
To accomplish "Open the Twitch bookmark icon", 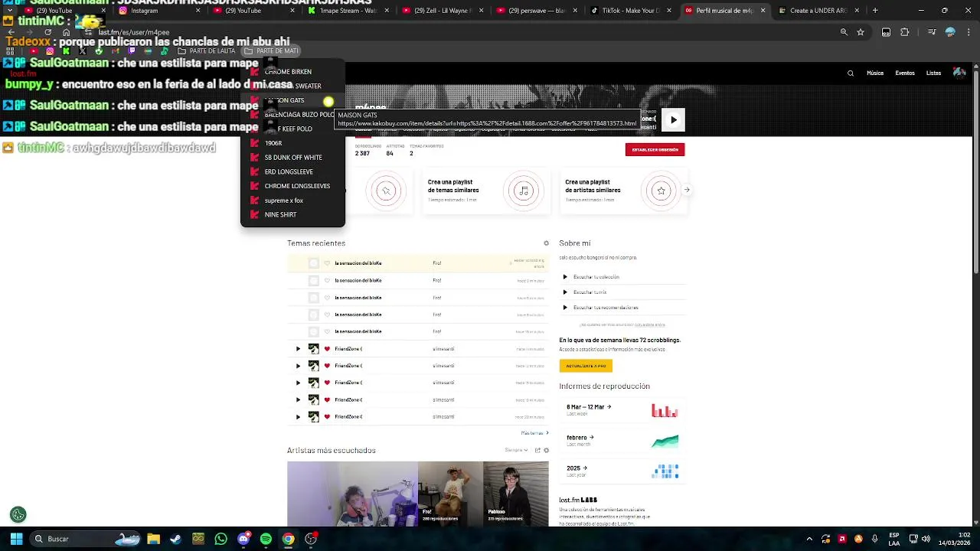I will (x=132, y=51).
